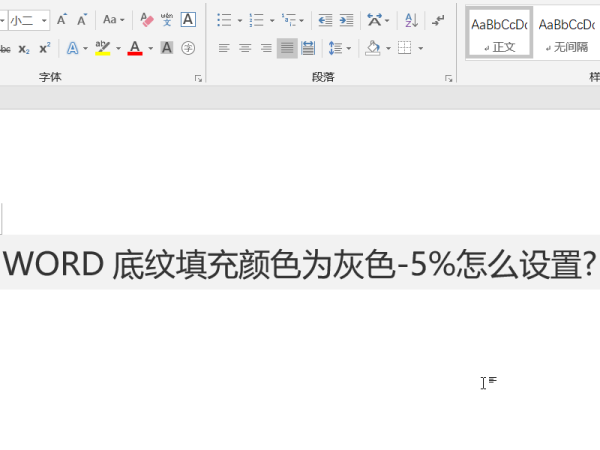Increase paragraph indent

point(346,20)
